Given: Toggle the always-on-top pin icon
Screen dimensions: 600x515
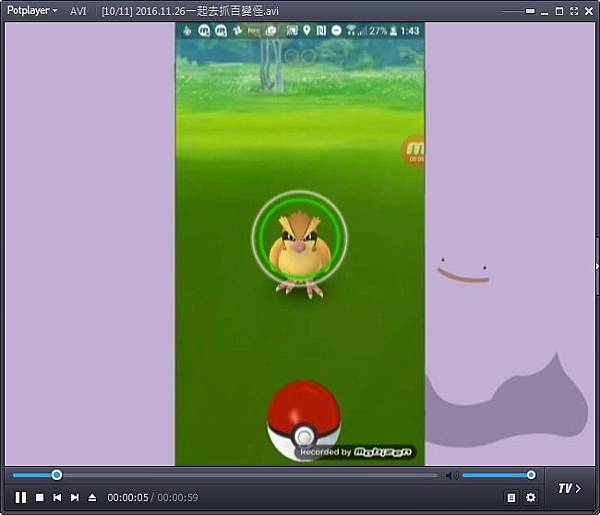Looking at the screenshot, I should [x=530, y=11].
